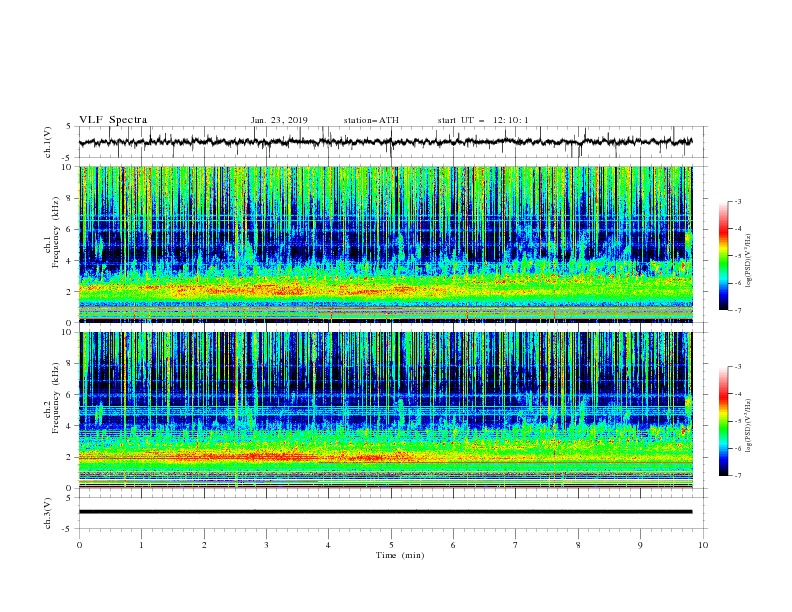The width and height of the screenshot is (792, 612).
Task: Click the "start UT = 12:10:1" text
Action: click(483, 120)
